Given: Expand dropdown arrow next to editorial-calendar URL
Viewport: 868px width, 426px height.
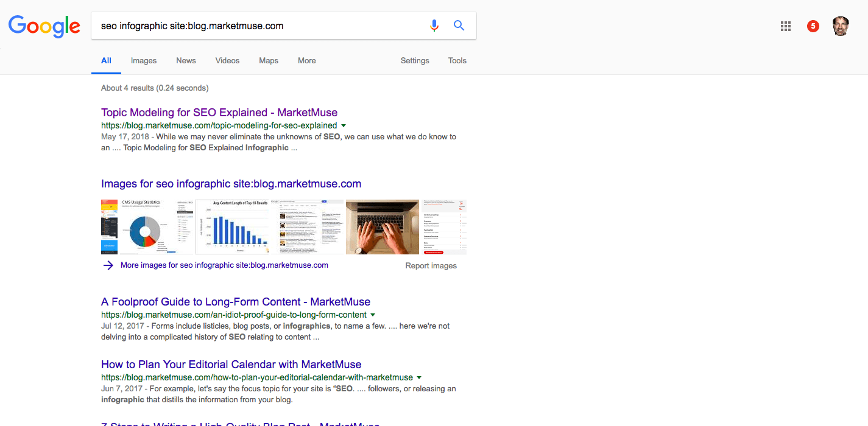Looking at the screenshot, I should pos(419,378).
